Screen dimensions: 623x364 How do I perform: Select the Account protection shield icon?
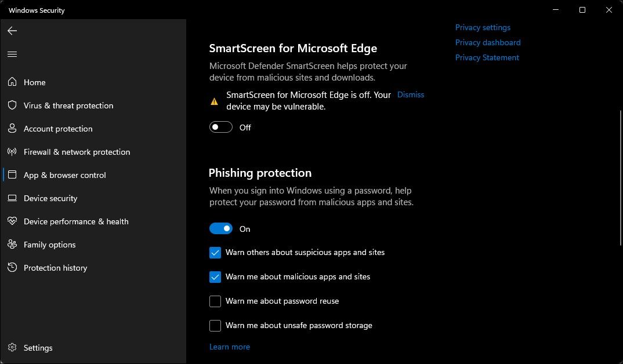pyautogui.click(x=12, y=129)
